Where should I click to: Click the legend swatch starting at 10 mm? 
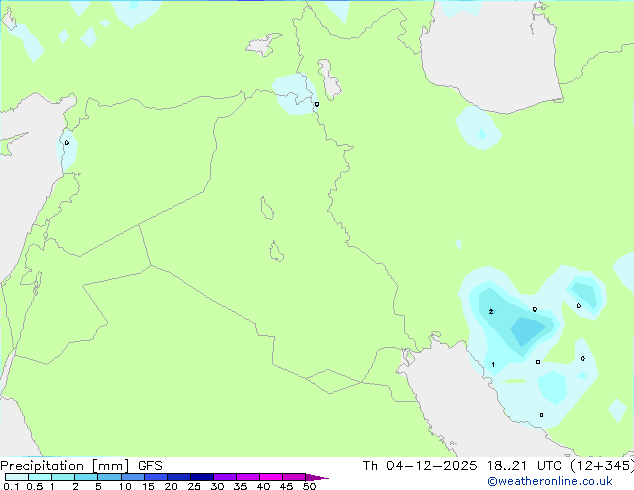click(133, 477)
